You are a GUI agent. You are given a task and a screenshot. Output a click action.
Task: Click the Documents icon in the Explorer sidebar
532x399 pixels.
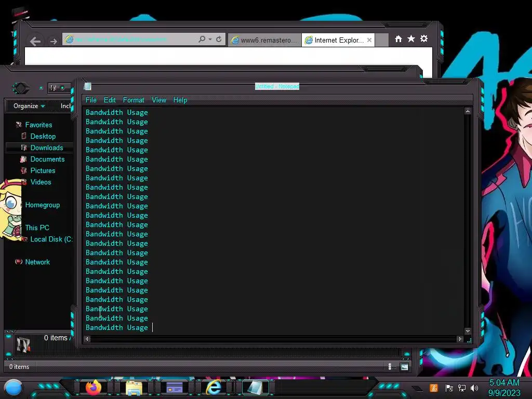23,159
